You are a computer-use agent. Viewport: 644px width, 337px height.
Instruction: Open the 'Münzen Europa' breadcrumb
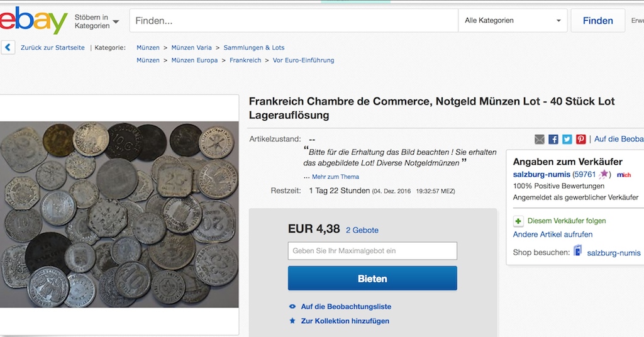[194, 60]
